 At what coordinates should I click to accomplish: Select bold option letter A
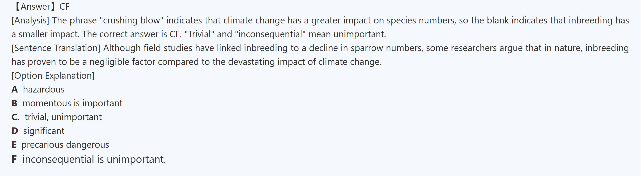coord(14,90)
